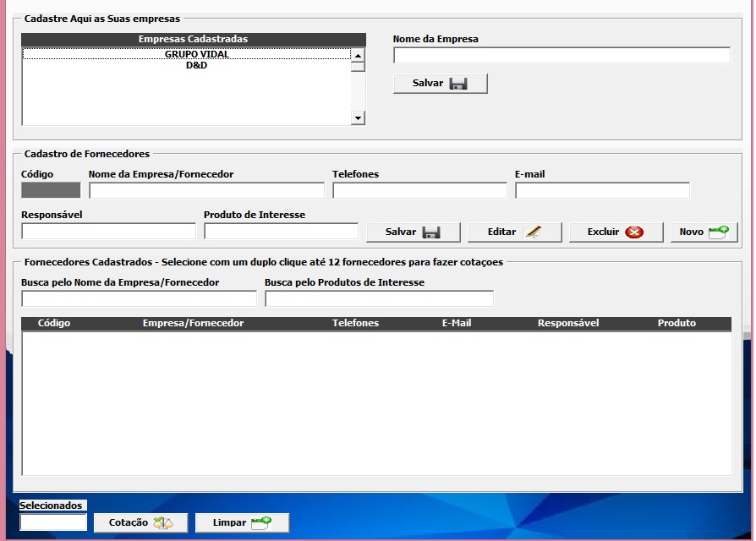The width and height of the screenshot is (756, 541).
Task: Click the green plus icon on Novo
Action: coord(719,232)
